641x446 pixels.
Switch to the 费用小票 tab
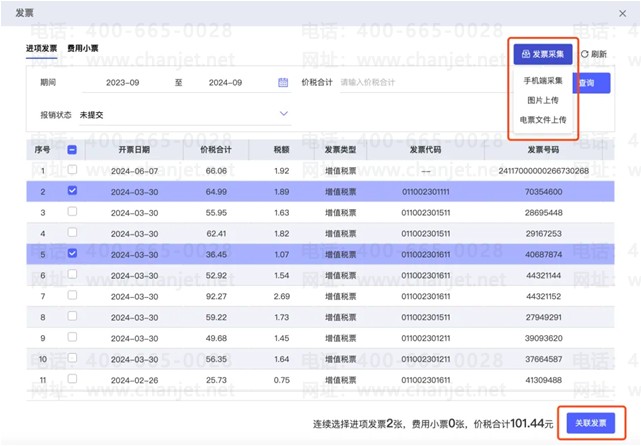tap(82, 48)
